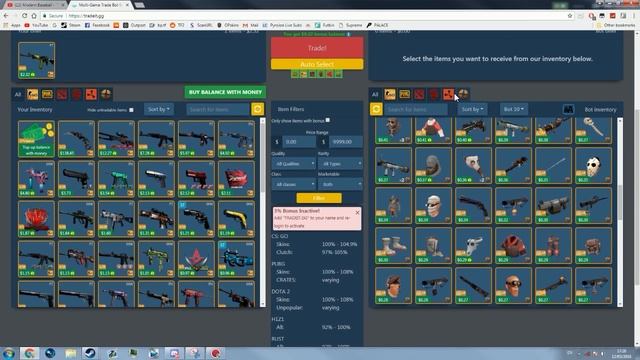Dismiss the 5% Bonus Inactive alert
Image resolution: width=640 pixels, height=360 pixels.
coord(358,213)
